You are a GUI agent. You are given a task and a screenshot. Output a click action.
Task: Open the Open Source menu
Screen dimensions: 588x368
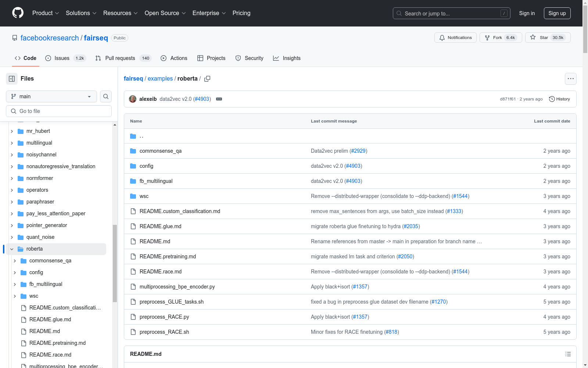tap(165, 13)
